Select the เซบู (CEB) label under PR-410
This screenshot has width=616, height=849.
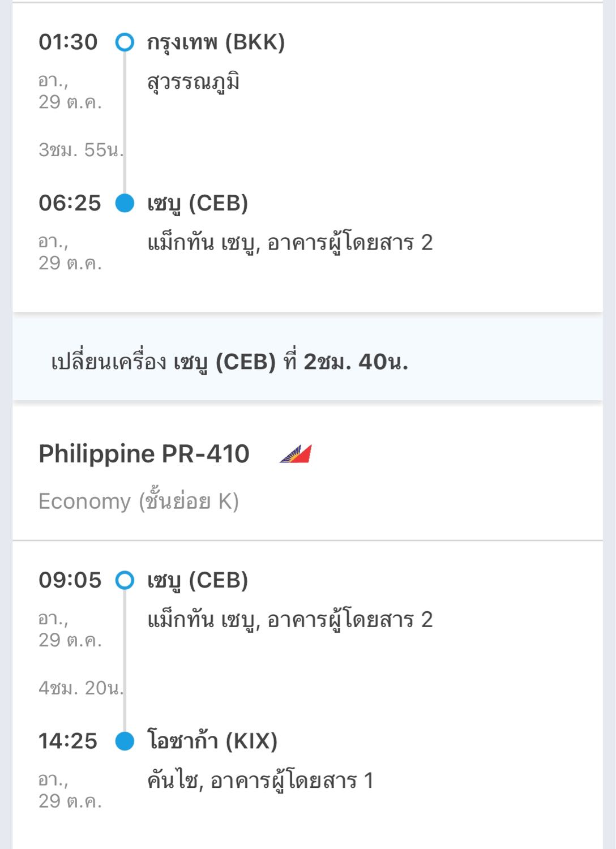point(198,580)
